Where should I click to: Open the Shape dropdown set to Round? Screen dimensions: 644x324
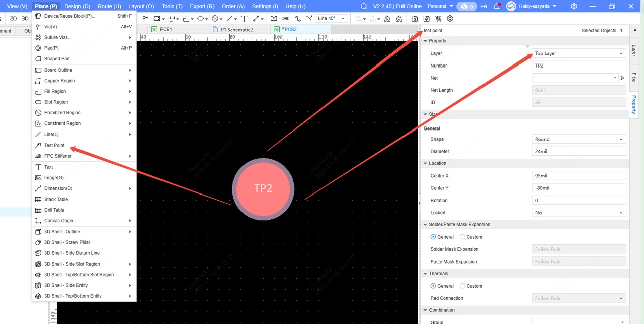click(x=579, y=139)
